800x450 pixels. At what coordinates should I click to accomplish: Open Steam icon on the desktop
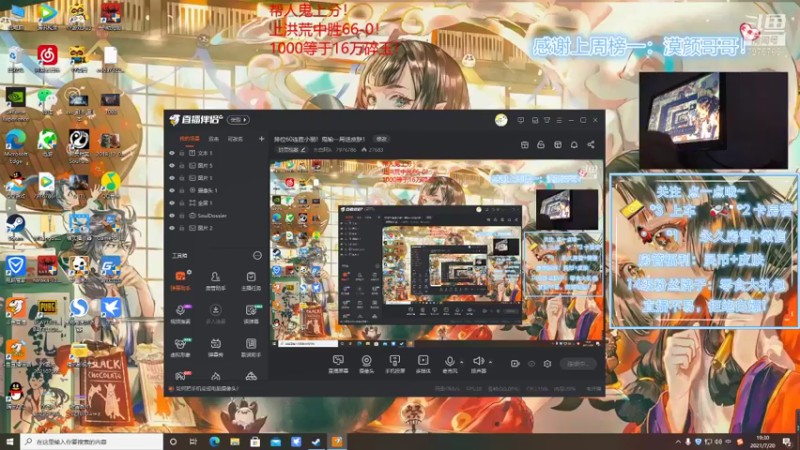(15, 227)
